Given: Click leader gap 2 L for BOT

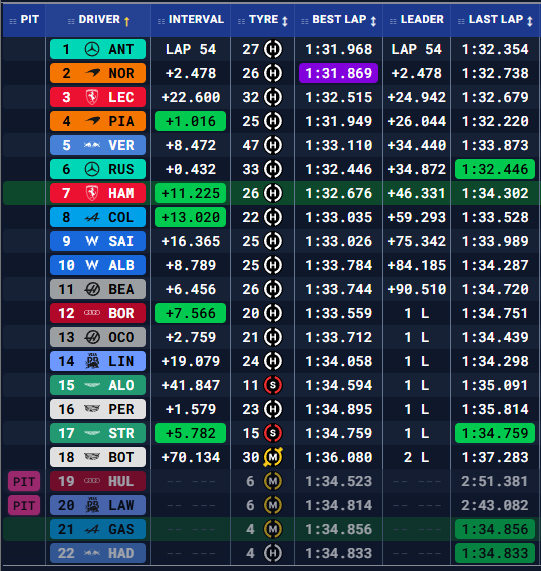Looking at the screenshot, I should click(x=416, y=457).
